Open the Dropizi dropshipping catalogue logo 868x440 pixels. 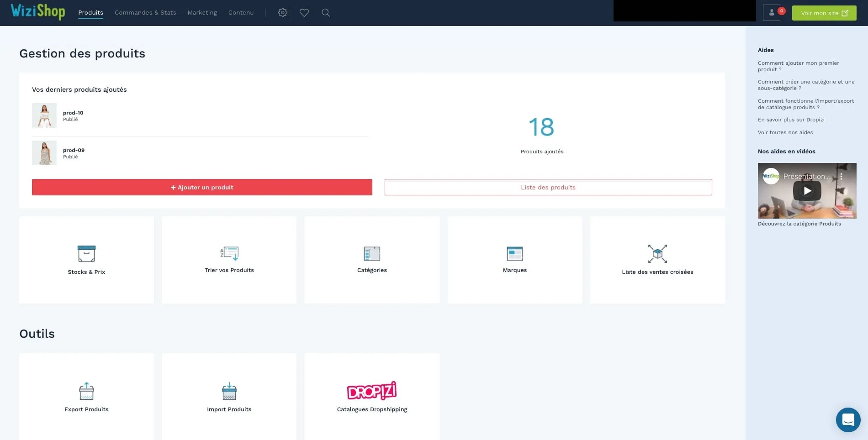pyautogui.click(x=372, y=391)
